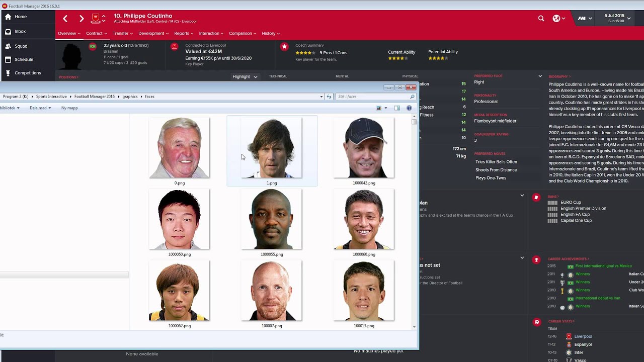Open the address bar history dropdown arrow
644x362 pixels.
[321, 97]
